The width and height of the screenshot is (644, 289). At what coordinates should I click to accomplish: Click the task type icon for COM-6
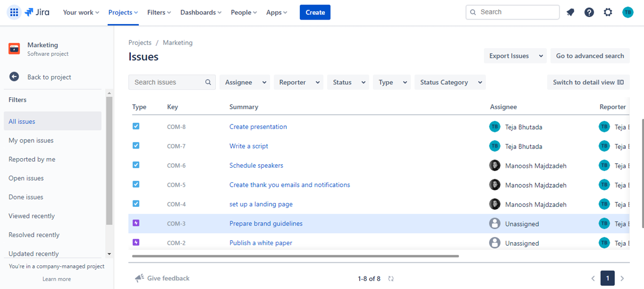tap(136, 165)
